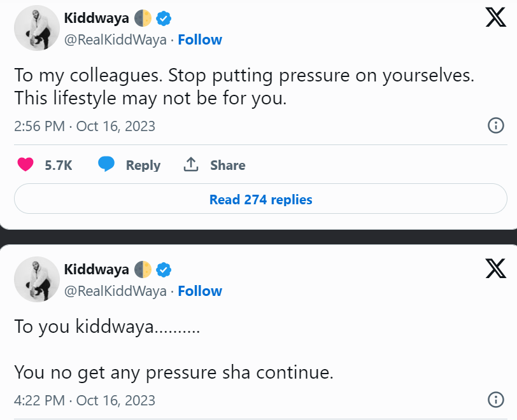Follow @RealKiddWaya from the first tweet
This screenshot has height=420, width=517.
click(200, 39)
